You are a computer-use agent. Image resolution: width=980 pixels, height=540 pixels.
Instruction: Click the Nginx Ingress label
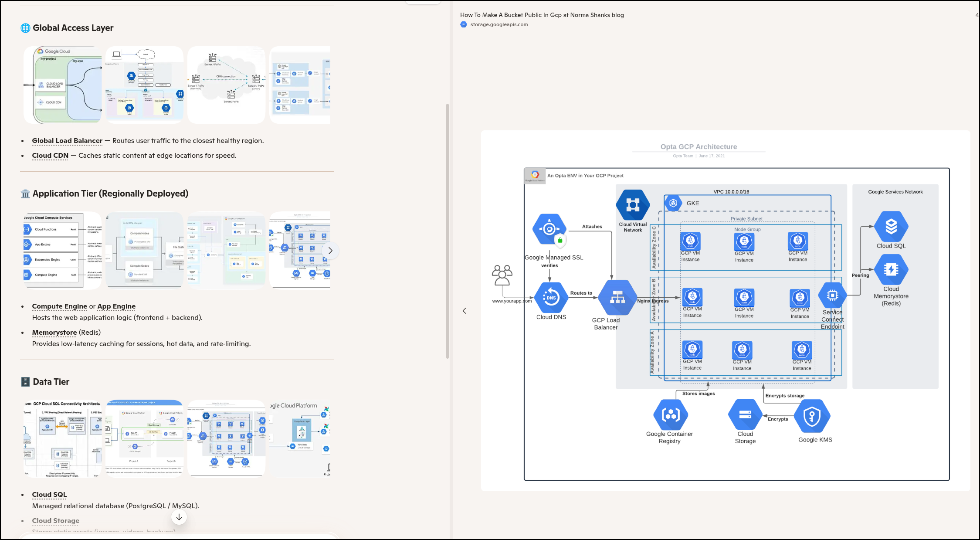coord(653,301)
